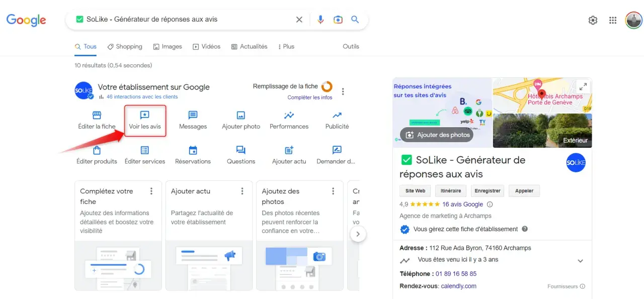Click Compléter les infos link

tap(310, 97)
